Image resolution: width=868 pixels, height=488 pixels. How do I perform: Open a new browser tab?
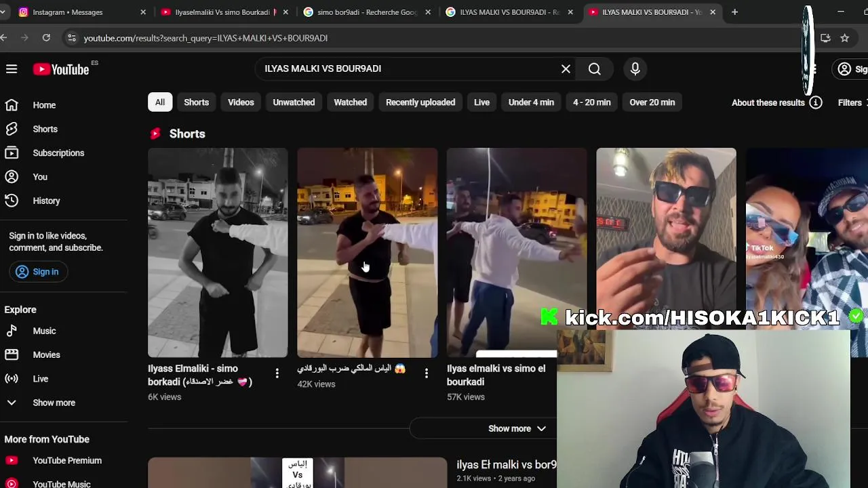734,12
